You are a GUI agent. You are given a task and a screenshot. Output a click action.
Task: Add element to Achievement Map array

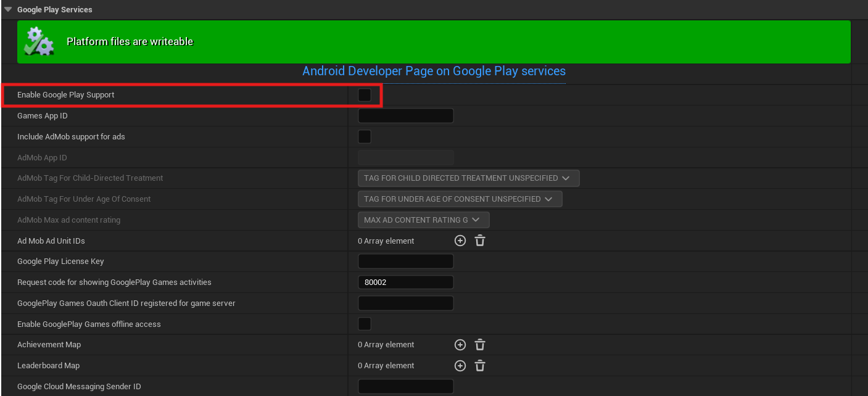(460, 345)
